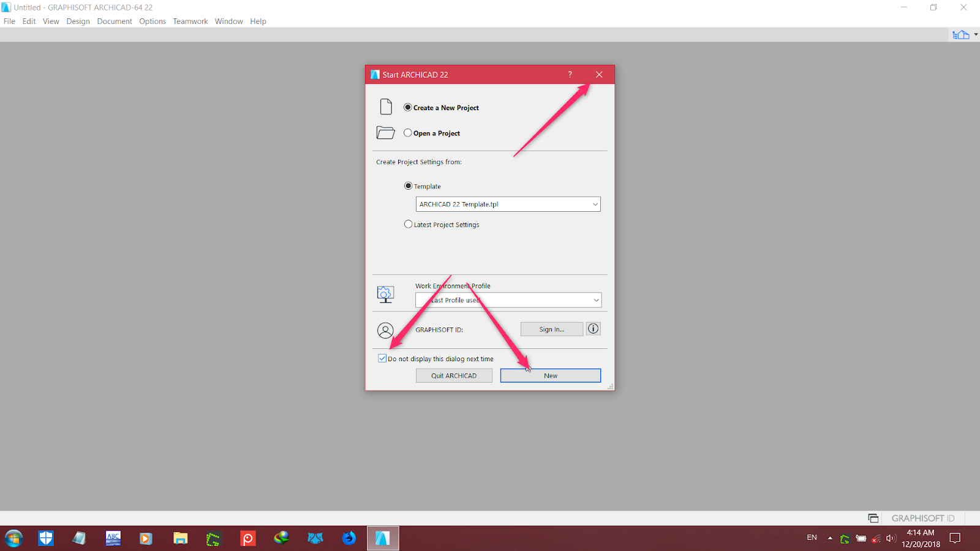Expand the Work Environment Profile dropdown

(x=508, y=300)
